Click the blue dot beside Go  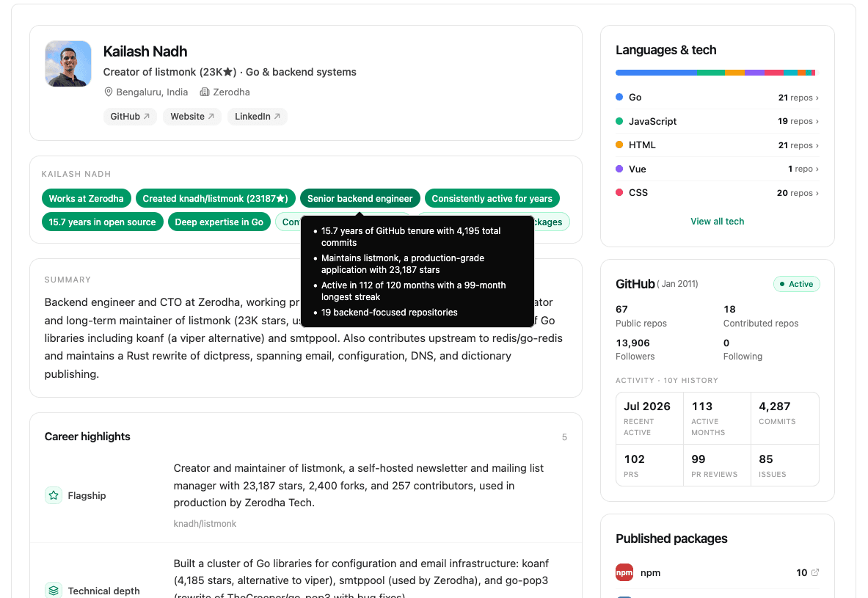[x=619, y=97]
